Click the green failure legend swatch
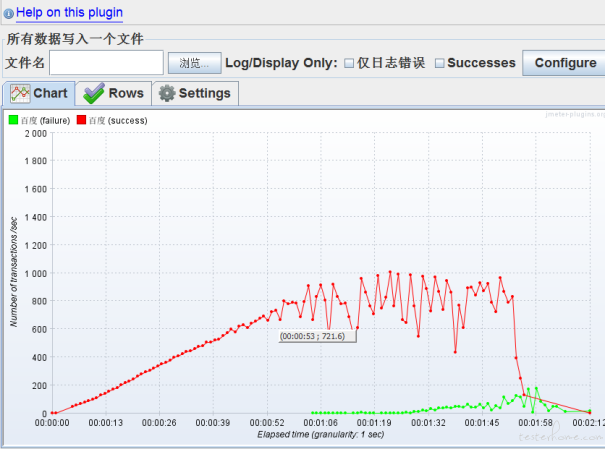Screen dimensions: 605x450 click(13, 120)
